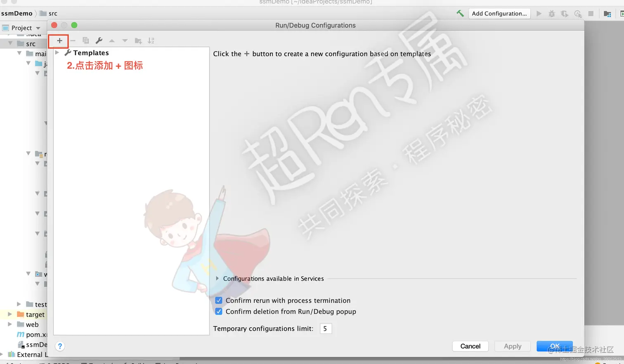Viewport: 624px width, 364px height.
Task: Open Edit Templates via toolbar wrench icon
Action: point(99,40)
